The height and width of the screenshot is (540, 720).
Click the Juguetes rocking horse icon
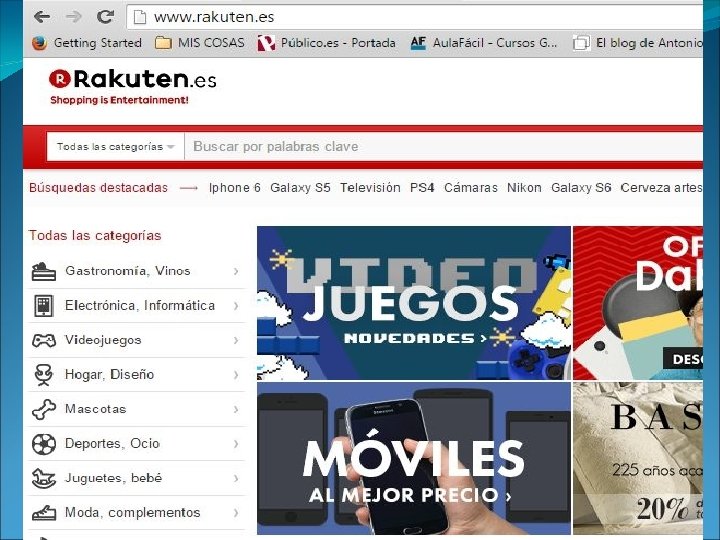tap(44, 478)
